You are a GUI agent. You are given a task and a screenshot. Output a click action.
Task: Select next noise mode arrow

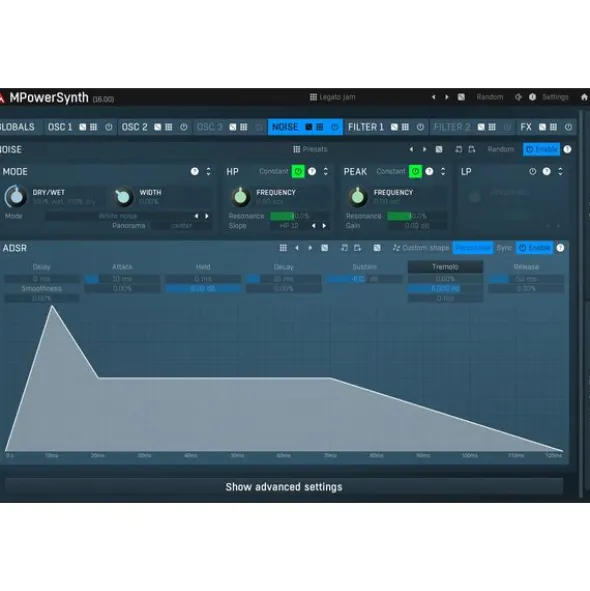tap(207, 216)
